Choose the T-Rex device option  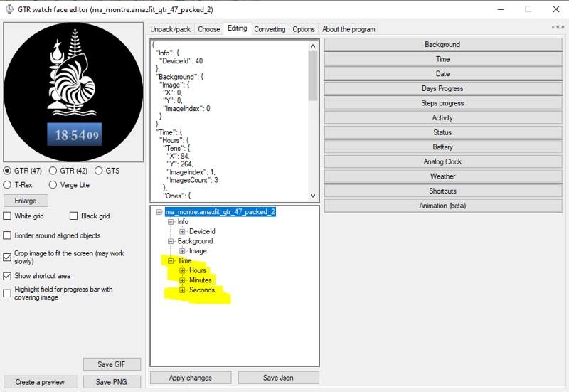point(7,185)
